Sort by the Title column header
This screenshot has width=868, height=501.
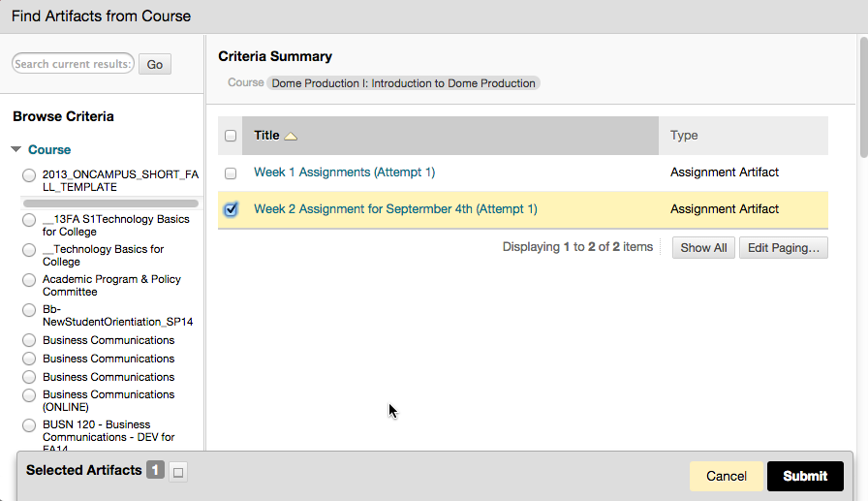[266, 136]
